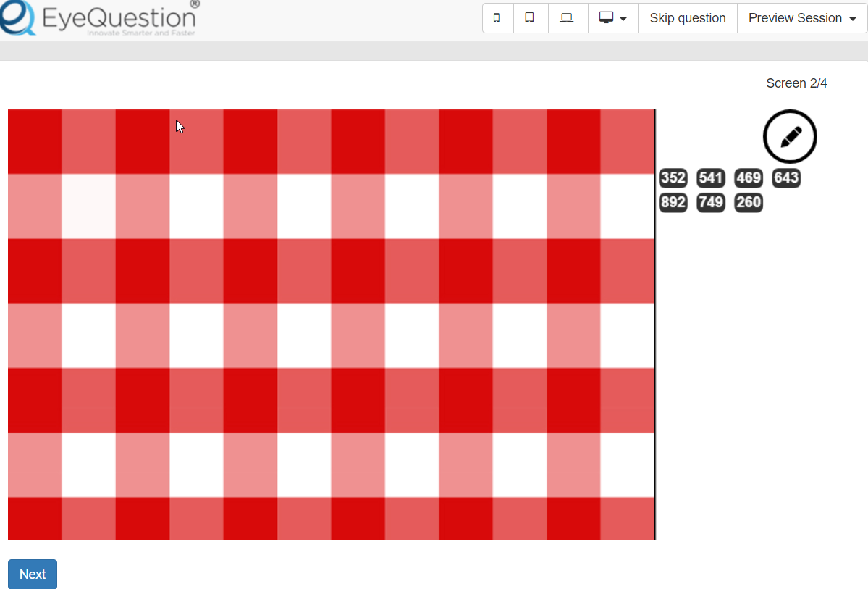
Task: Choose sample code 260
Action: tap(749, 202)
